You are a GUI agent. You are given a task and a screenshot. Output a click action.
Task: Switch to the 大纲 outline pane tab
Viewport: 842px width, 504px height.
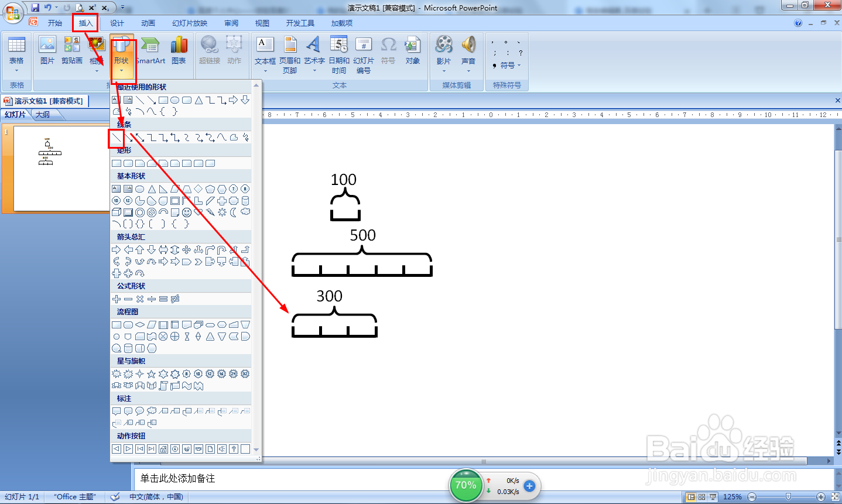coord(43,115)
